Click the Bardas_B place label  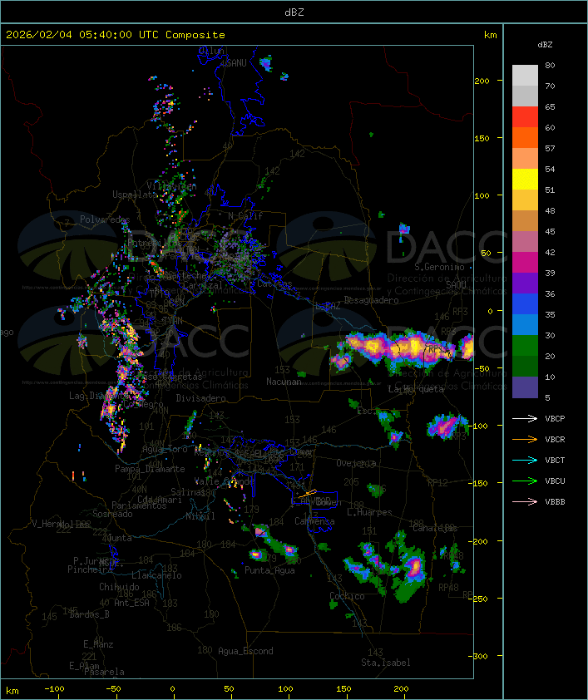coord(89,614)
